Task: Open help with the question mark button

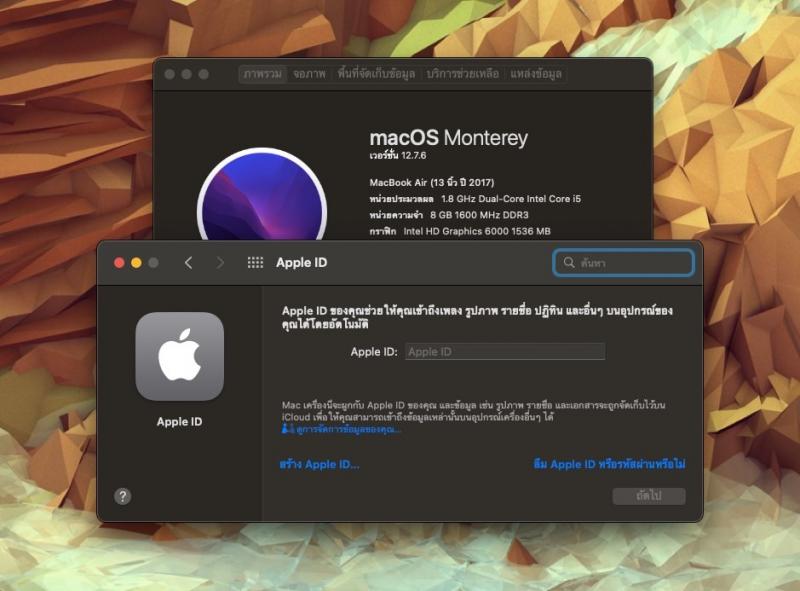Action: pyautogui.click(x=122, y=496)
